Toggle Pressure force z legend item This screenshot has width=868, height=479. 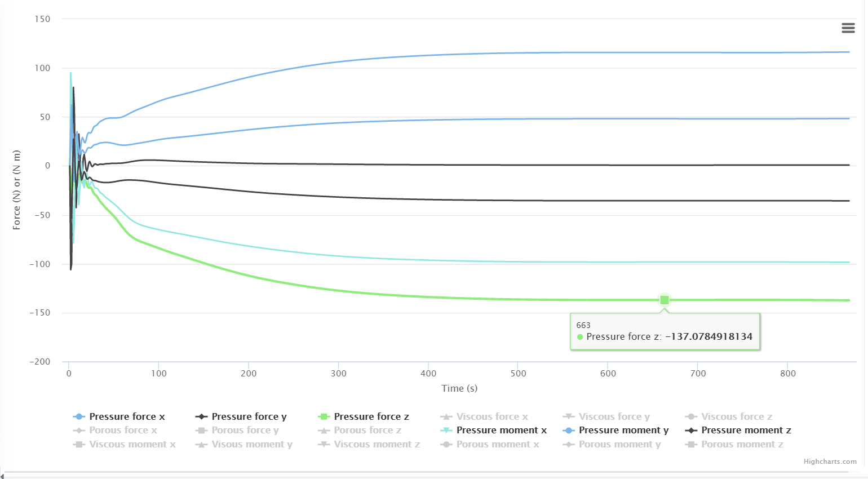coord(371,417)
